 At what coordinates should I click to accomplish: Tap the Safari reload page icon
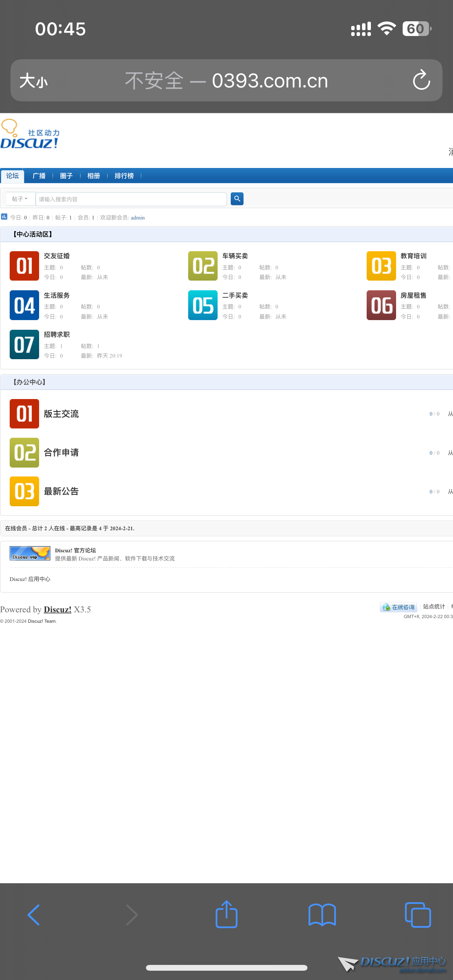[421, 80]
